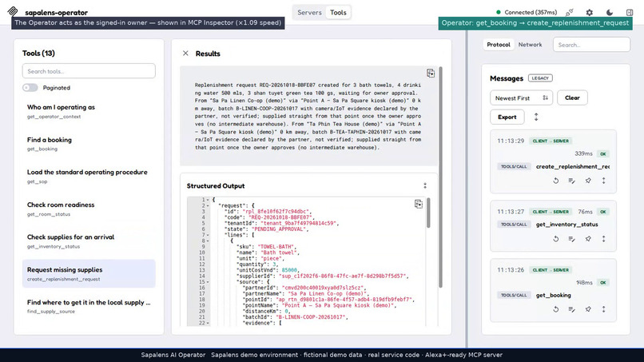Collapse the "request" fold at line 2
Viewport: 644px width, 362px height.
pyautogui.click(x=208, y=205)
